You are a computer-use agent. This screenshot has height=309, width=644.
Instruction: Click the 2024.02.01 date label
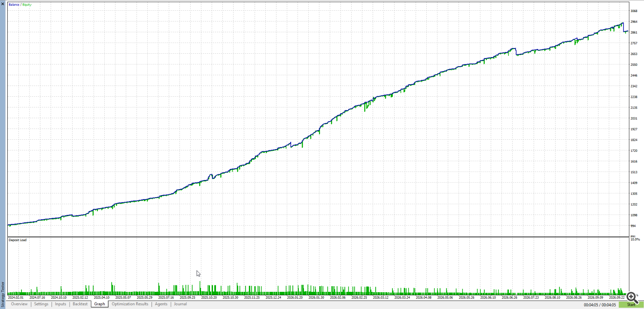coord(16,297)
